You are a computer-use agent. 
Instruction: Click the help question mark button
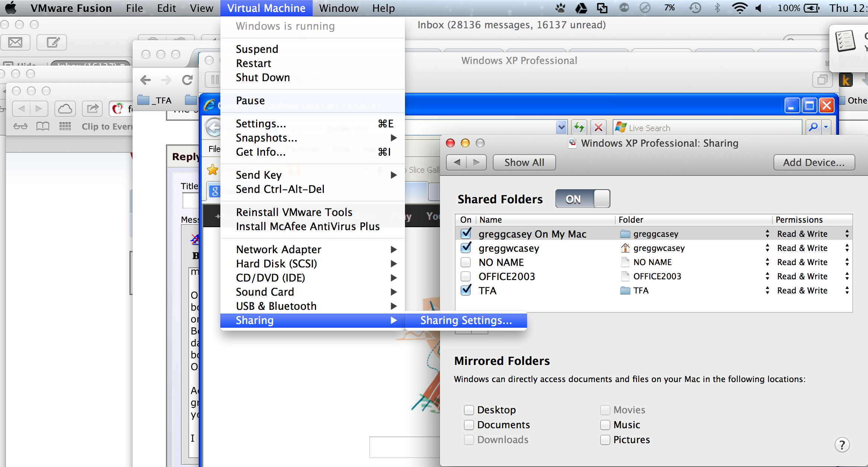point(842,445)
